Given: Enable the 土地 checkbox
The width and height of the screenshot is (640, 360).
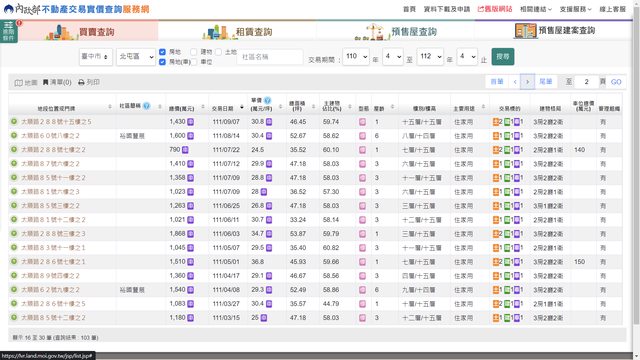Looking at the screenshot, I should click(x=218, y=52).
